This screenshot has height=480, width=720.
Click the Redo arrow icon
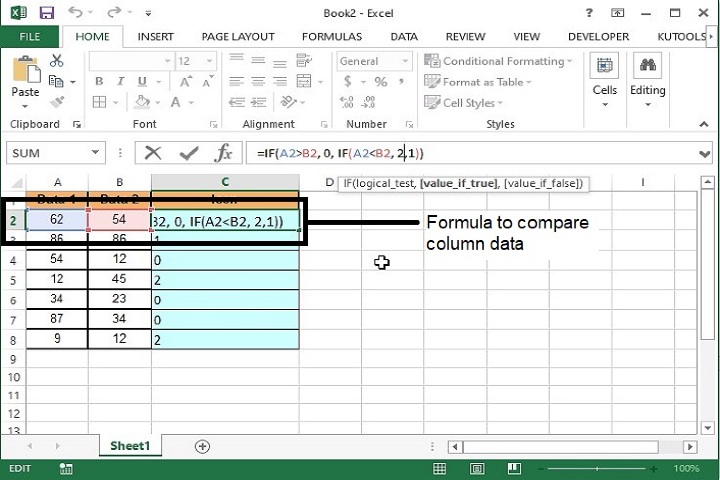point(113,12)
